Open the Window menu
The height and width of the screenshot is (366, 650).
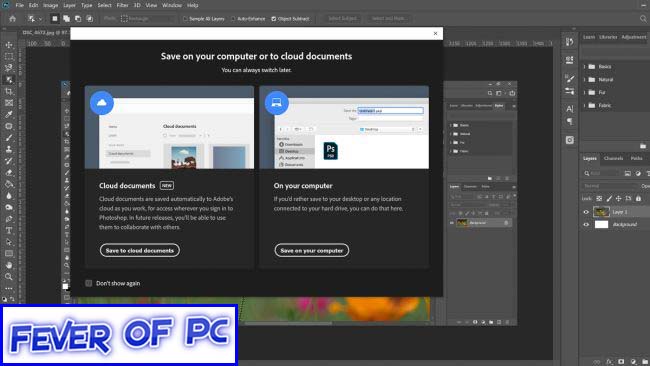tap(172, 5)
